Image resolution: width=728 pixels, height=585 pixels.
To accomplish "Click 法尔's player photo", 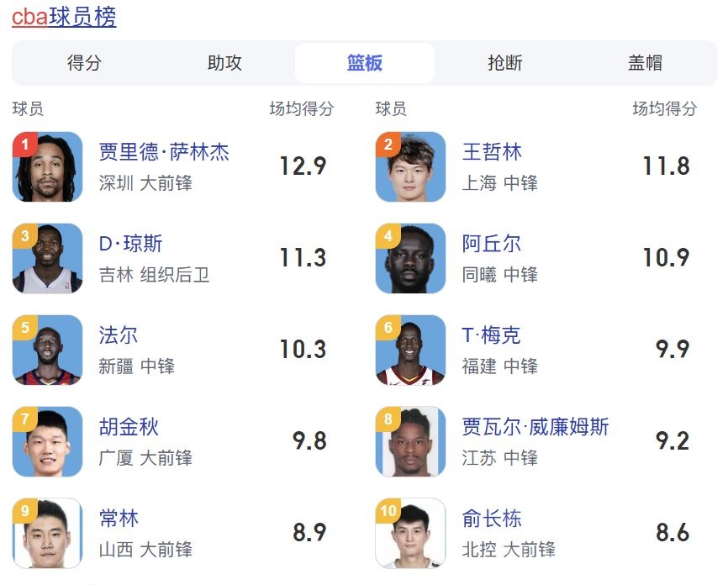I will point(48,350).
